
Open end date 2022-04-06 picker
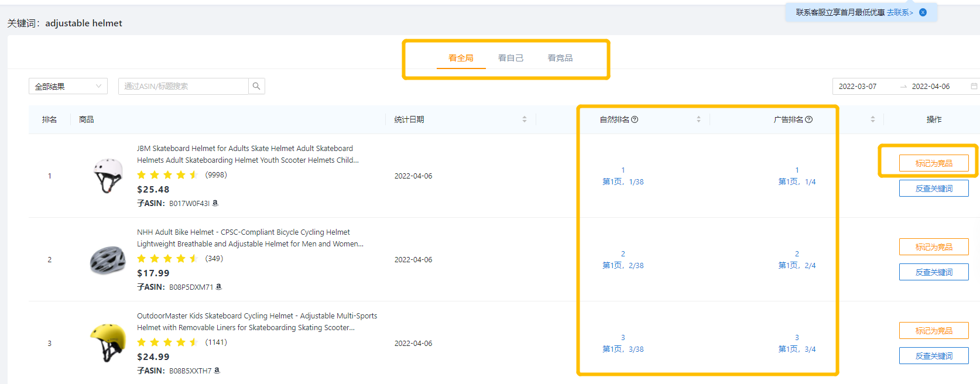(931, 86)
